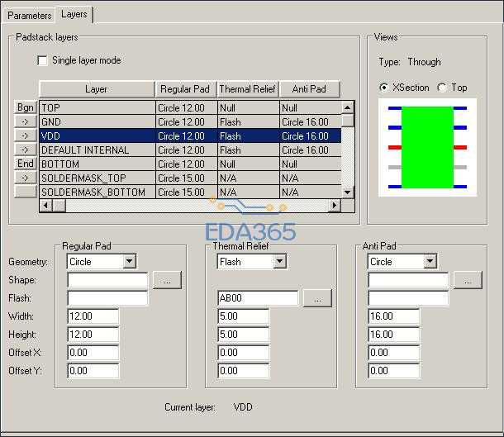Click GND Anti Pad cell Circle 16.00
Screen dimensions: 504x437
(310, 121)
